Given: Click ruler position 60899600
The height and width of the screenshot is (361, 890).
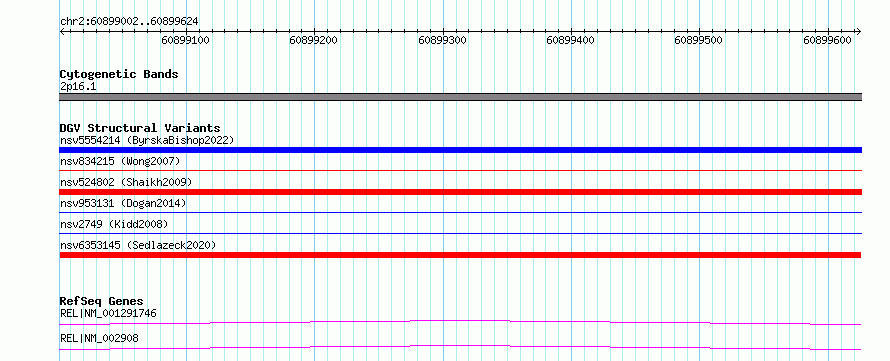Looking at the screenshot, I should pyautogui.click(x=828, y=40).
